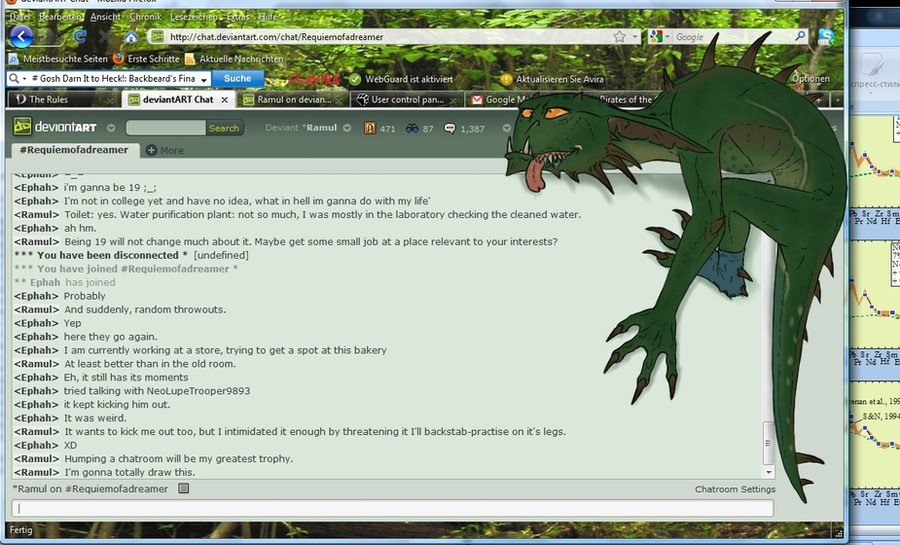Click the deviantART Search button
The height and width of the screenshot is (545, 900).
(224, 128)
